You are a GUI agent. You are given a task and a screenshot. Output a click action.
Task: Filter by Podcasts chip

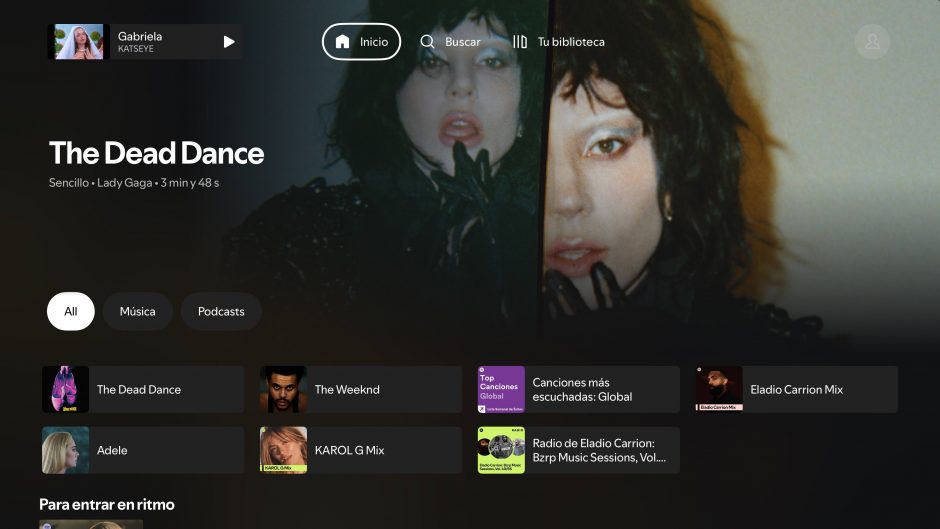tap(221, 311)
